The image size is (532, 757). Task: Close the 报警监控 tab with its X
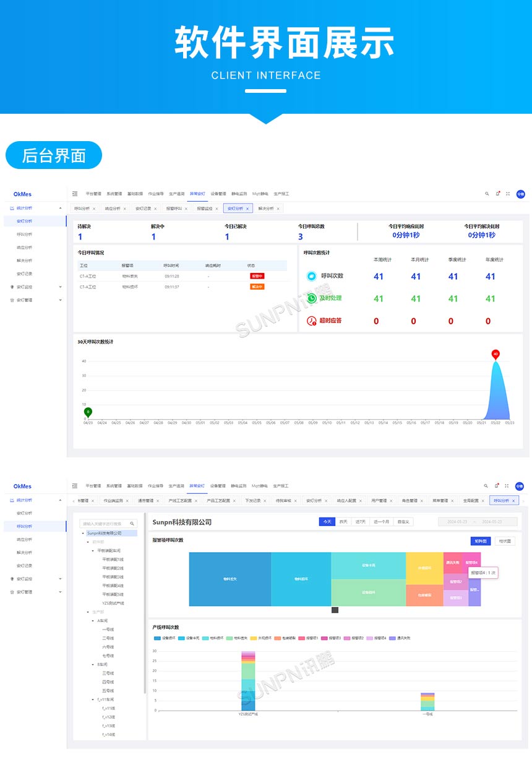pyautogui.click(x=217, y=209)
